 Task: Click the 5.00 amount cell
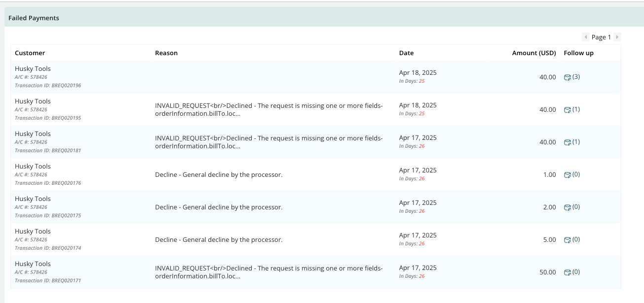point(550,240)
